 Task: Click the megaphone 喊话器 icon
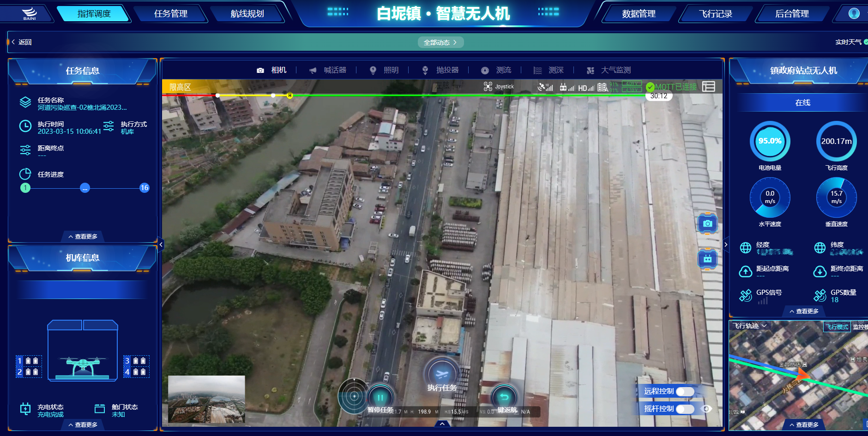(313, 70)
